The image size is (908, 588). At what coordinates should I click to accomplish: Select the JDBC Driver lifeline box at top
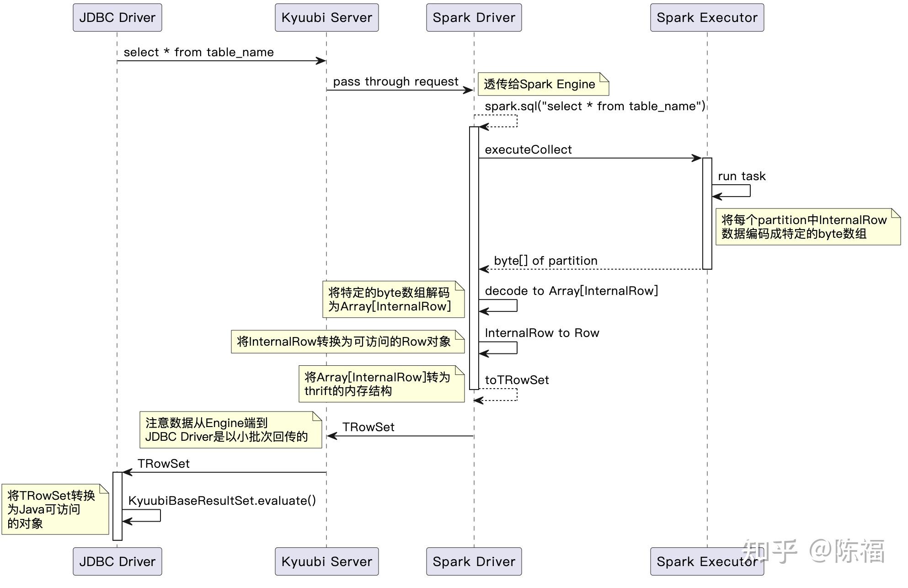(x=117, y=17)
